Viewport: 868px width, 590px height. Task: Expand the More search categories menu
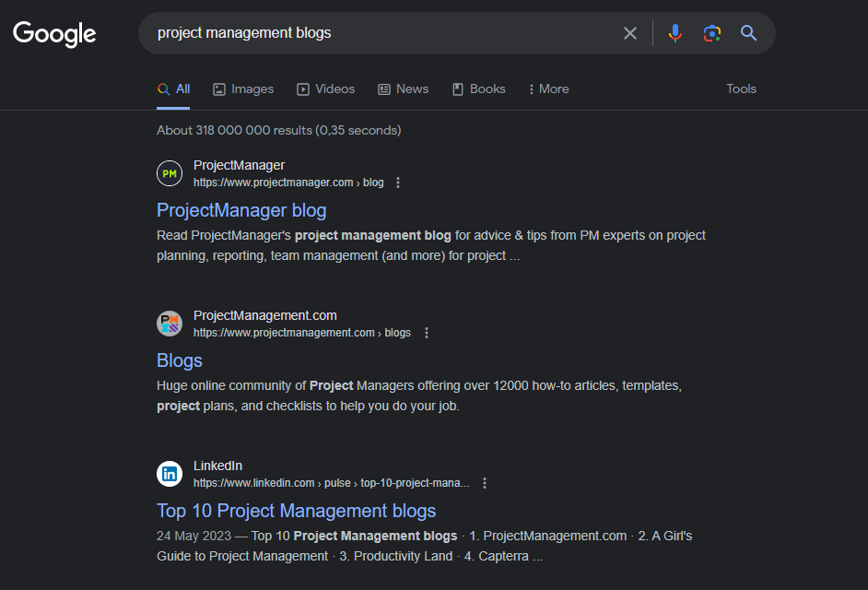[548, 88]
